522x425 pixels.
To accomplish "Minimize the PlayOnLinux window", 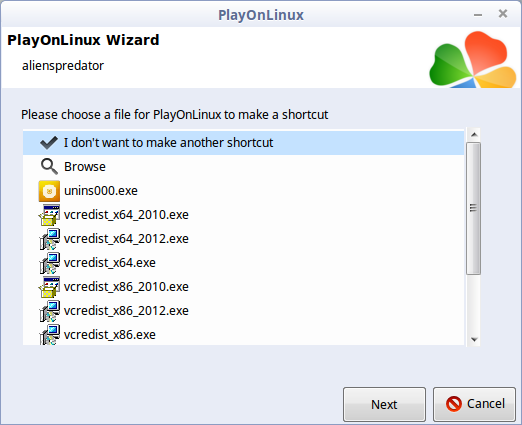I will [x=478, y=15].
